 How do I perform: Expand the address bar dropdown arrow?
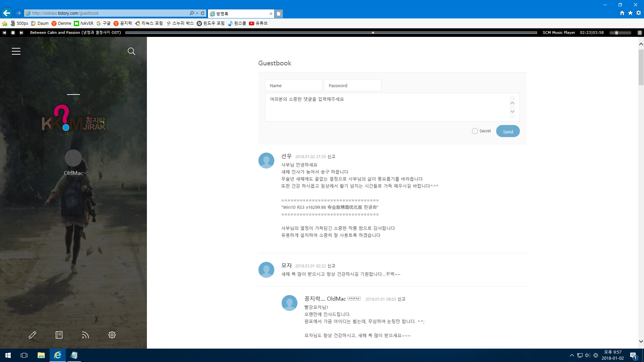click(197, 13)
